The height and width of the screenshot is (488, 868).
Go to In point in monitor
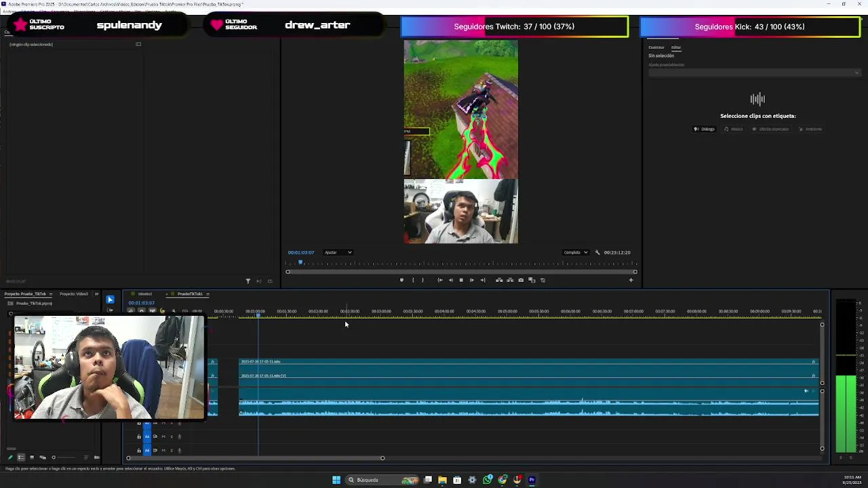[x=440, y=280]
